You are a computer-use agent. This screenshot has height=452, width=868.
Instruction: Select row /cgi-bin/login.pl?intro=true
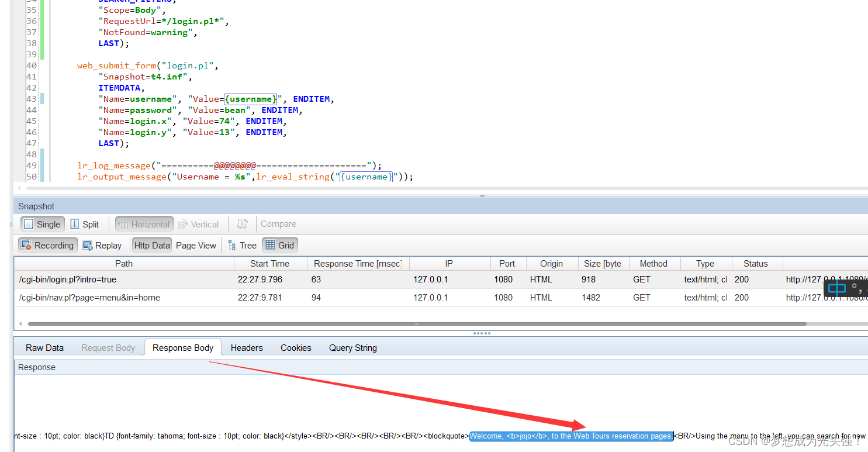(441, 280)
